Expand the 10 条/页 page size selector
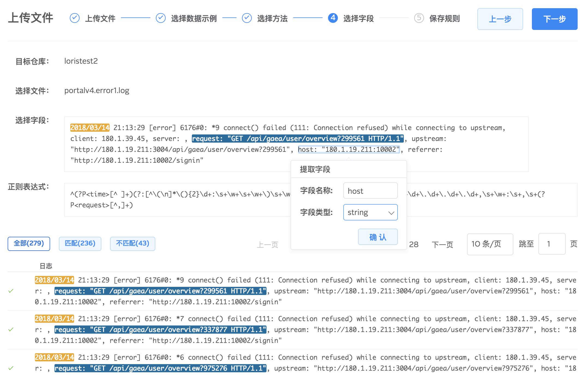588x375 pixels. 490,244
